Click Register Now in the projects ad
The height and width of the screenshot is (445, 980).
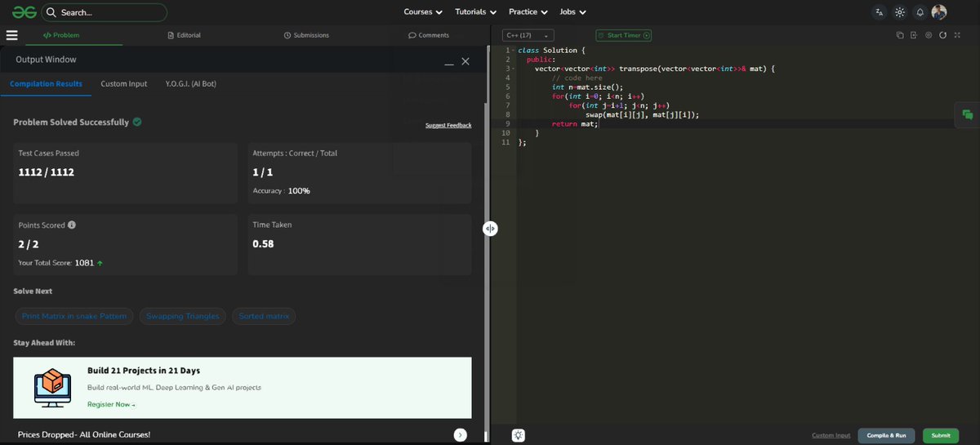[111, 404]
